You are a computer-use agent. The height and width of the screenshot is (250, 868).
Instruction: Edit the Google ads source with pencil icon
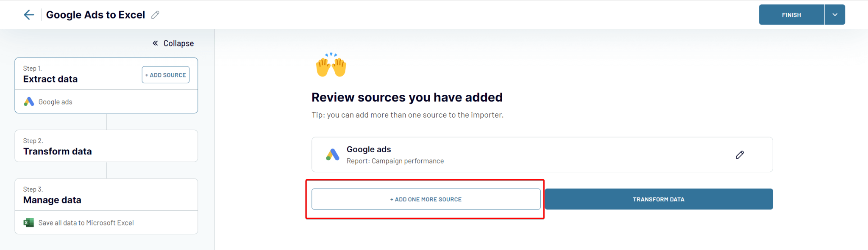[x=740, y=155]
